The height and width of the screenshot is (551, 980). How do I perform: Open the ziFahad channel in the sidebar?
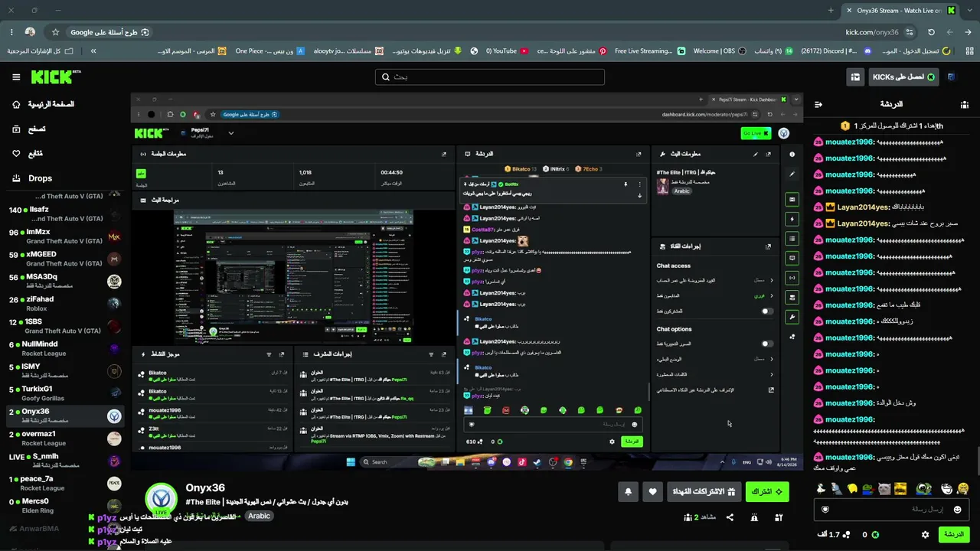click(64, 303)
